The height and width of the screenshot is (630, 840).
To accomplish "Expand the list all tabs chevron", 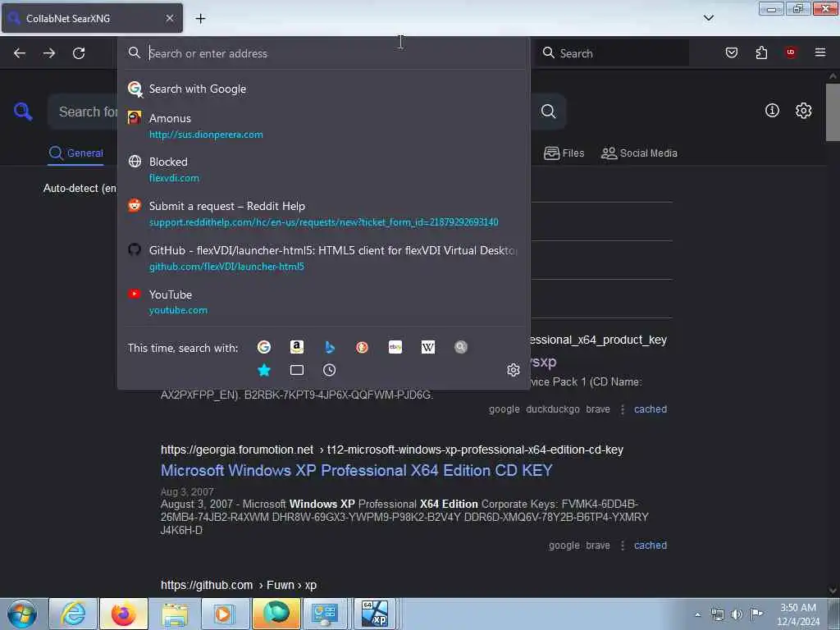I will [709, 18].
